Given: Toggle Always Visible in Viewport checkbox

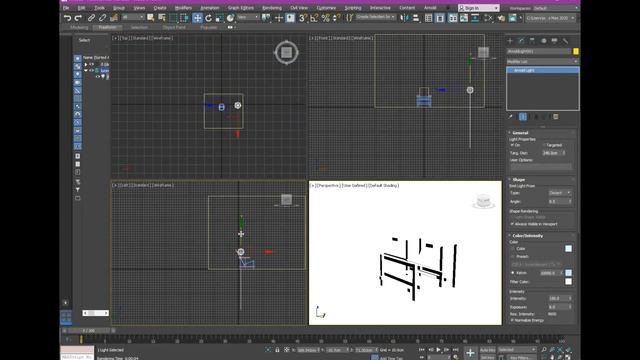Looking at the screenshot, I should coord(512,224).
